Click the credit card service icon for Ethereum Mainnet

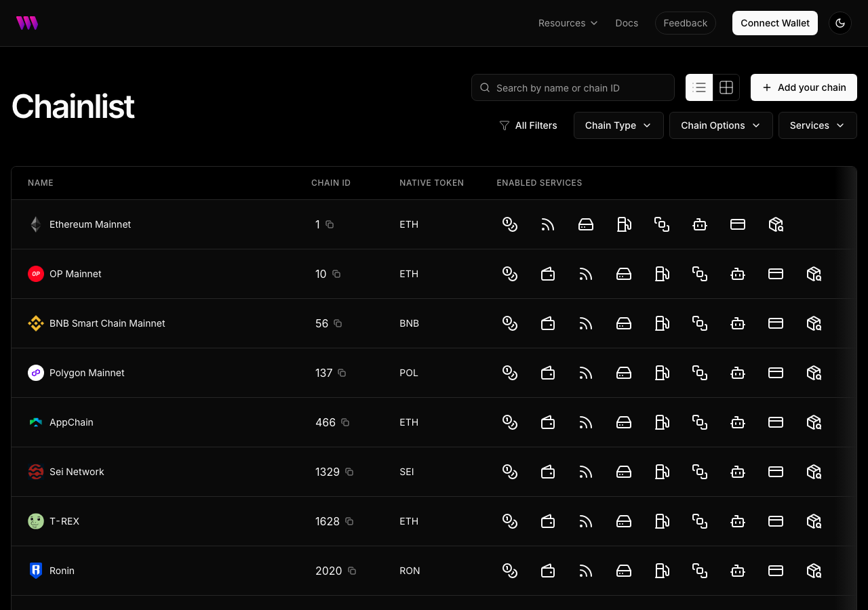[738, 224]
